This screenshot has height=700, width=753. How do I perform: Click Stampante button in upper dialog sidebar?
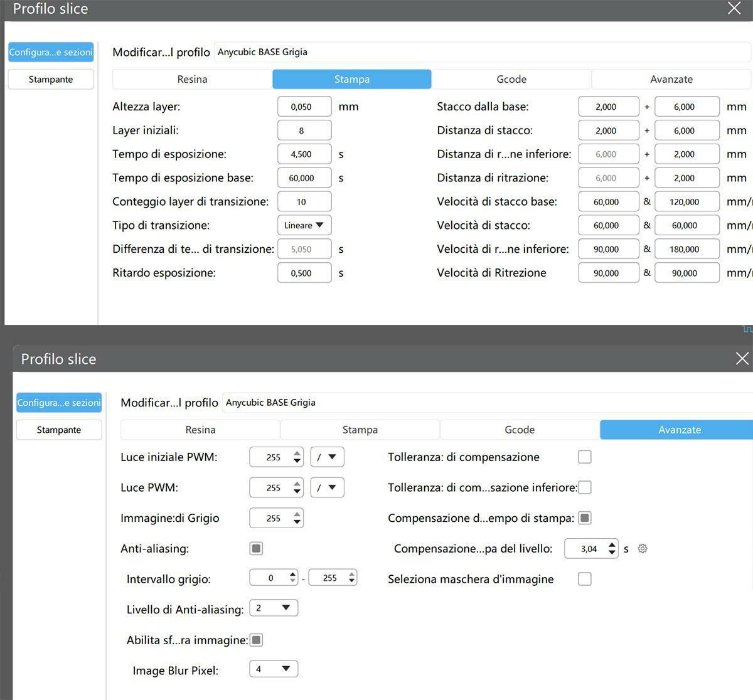tap(51, 80)
